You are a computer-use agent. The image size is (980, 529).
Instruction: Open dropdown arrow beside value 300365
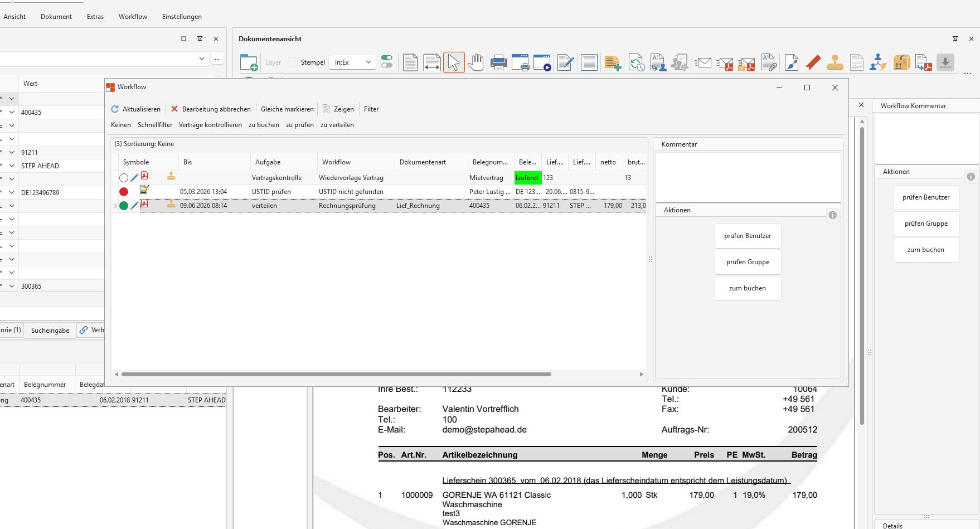point(11,286)
